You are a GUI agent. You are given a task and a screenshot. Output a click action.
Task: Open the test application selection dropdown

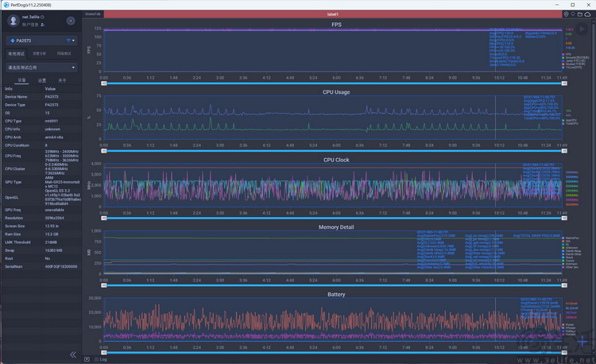42,68
